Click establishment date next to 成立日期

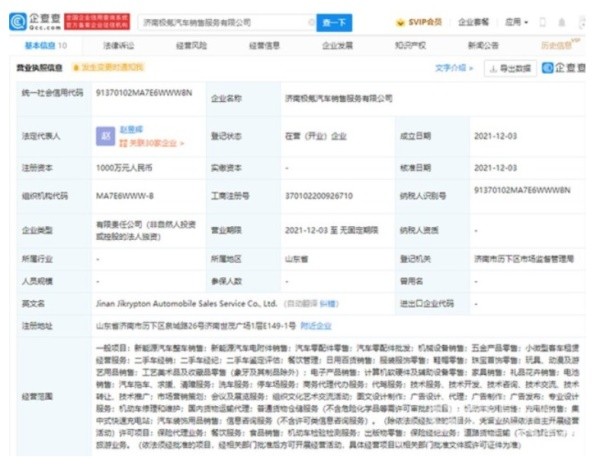[496, 136]
